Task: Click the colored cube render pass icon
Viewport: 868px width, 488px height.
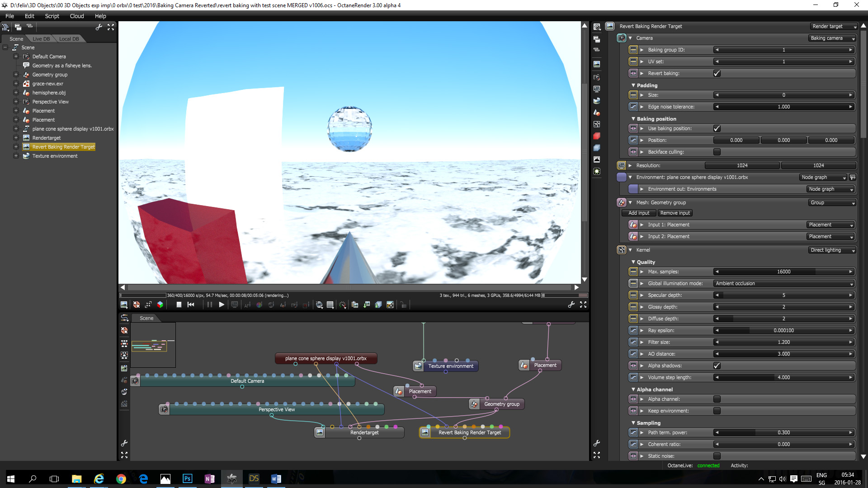Action: (x=160, y=305)
